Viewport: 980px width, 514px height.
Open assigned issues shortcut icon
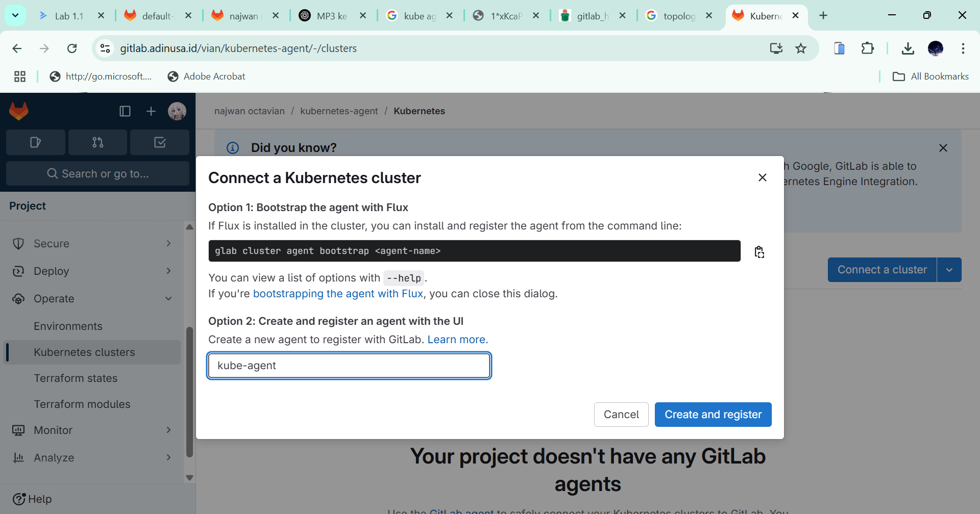[x=35, y=142]
